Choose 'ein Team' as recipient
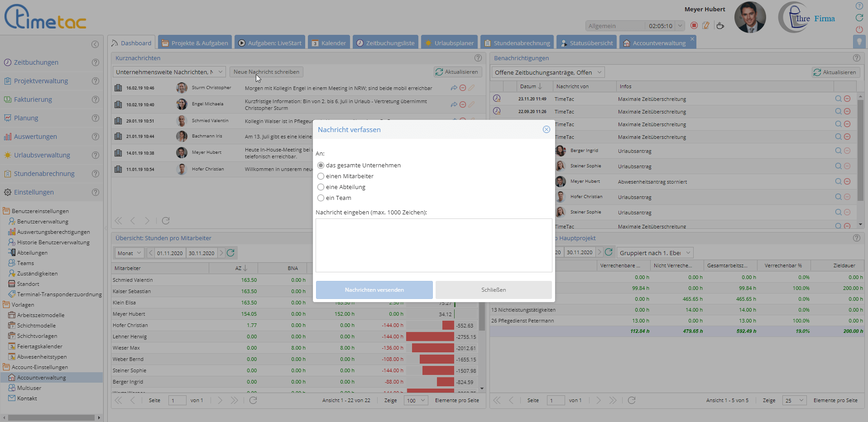 pyautogui.click(x=321, y=198)
